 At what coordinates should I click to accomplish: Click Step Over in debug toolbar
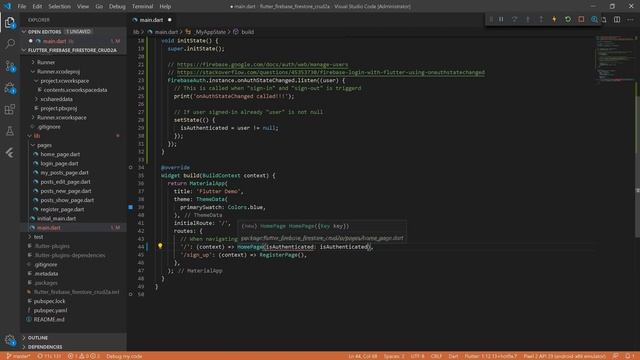(514, 19)
